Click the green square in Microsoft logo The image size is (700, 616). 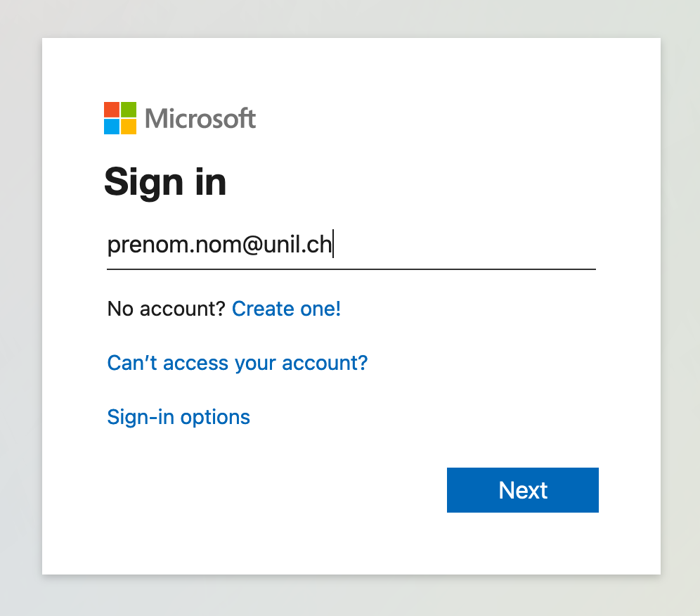click(x=129, y=110)
